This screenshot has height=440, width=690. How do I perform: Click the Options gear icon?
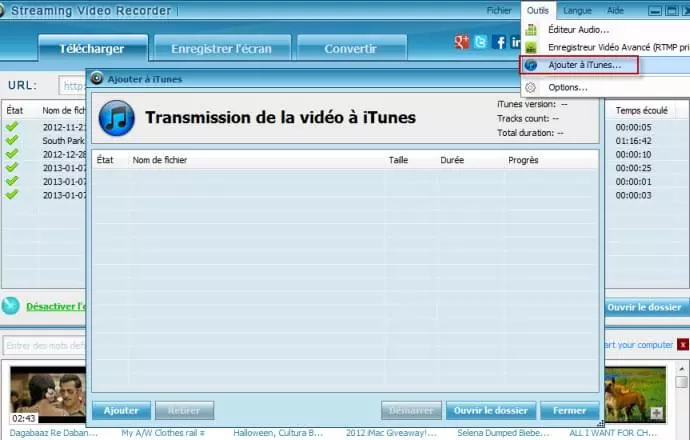pyautogui.click(x=531, y=87)
